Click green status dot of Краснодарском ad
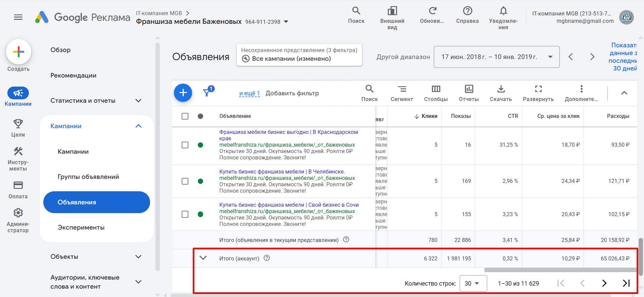The width and height of the screenshot is (644, 297). click(200, 145)
